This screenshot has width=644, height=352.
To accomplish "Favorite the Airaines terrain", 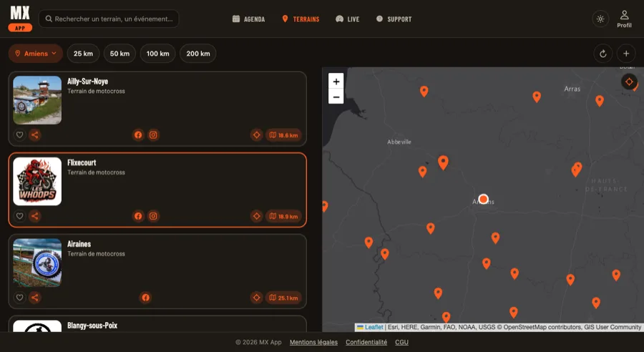I will (x=19, y=298).
